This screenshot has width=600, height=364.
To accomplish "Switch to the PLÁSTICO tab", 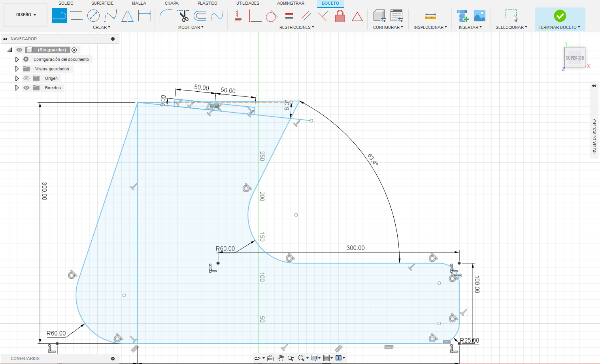I will point(208,3).
